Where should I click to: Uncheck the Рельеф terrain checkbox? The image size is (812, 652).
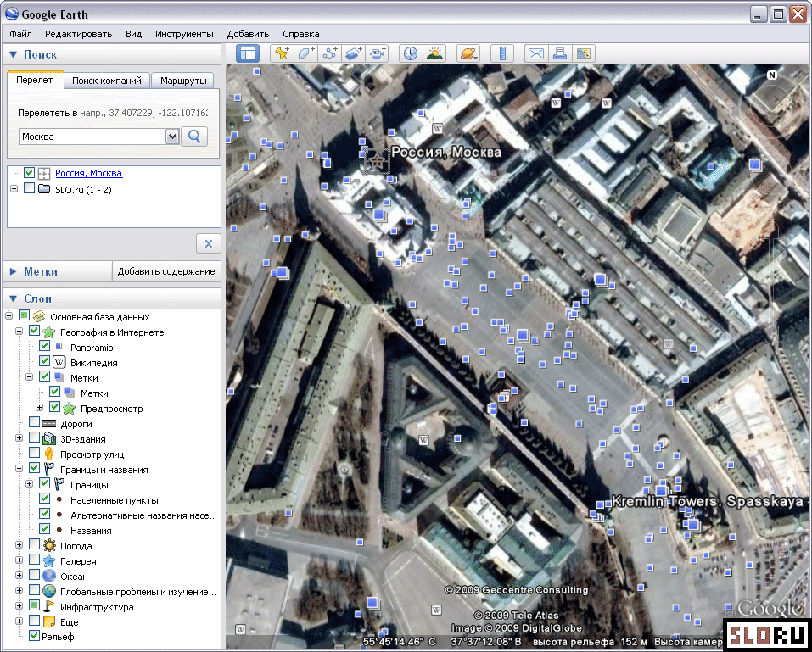click(x=34, y=635)
